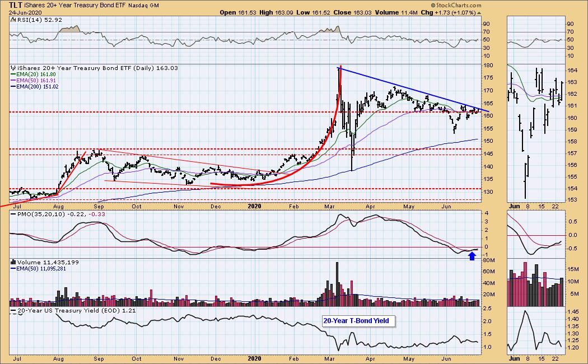Click the 'EMA(50) 11,095,281' volume legend
The width and height of the screenshot is (588, 364).
coord(38,268)
